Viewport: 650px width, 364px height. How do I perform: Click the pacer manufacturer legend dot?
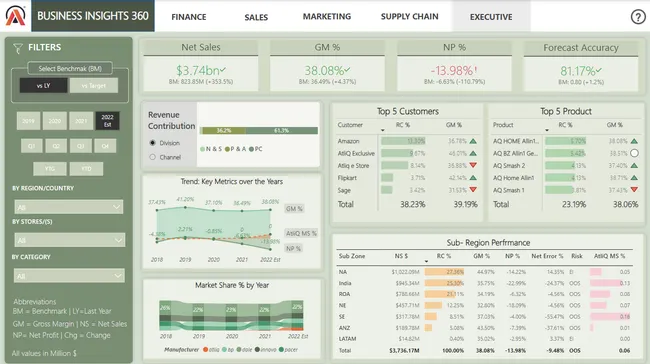click(281, 349)
